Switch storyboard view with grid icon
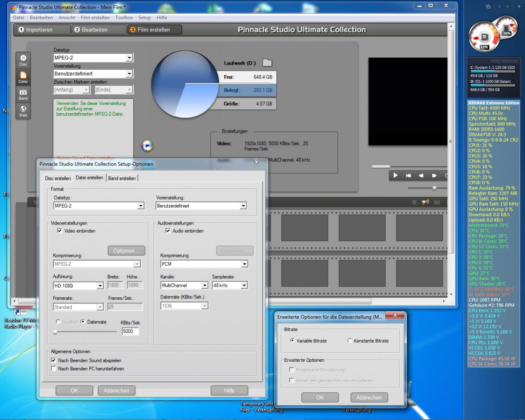 point(437,202)
